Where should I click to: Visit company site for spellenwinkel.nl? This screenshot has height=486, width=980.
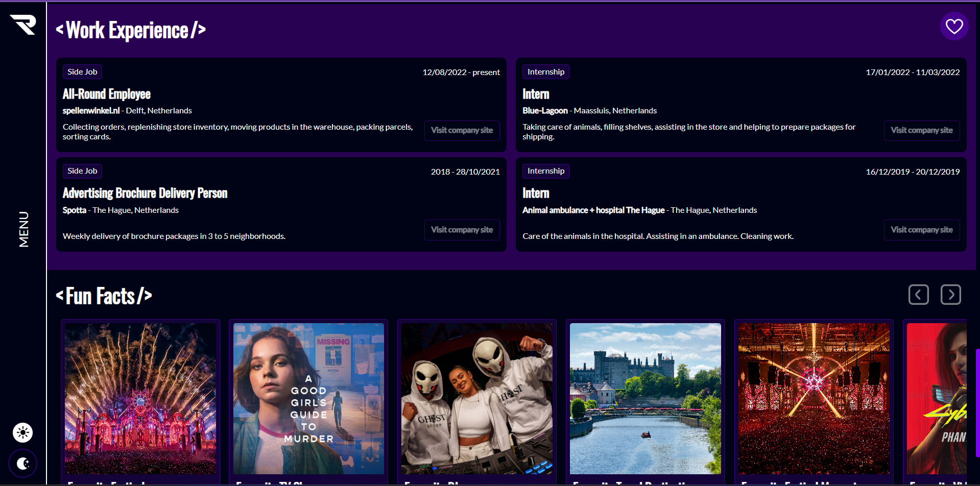point(462,130)
